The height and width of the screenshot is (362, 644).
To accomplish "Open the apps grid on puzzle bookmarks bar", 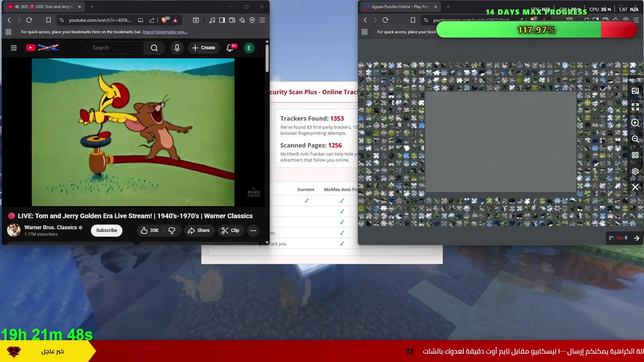I will click(x=365, y=32).
